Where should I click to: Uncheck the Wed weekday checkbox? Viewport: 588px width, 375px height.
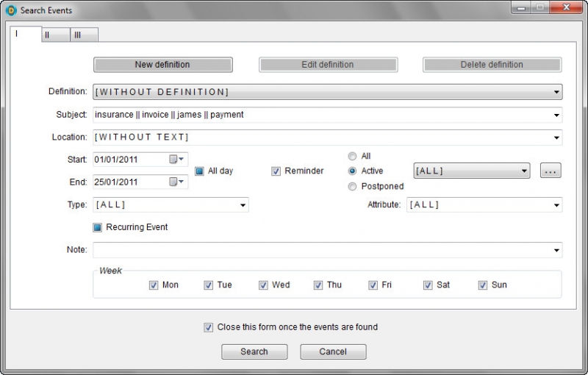pos(263,285)
